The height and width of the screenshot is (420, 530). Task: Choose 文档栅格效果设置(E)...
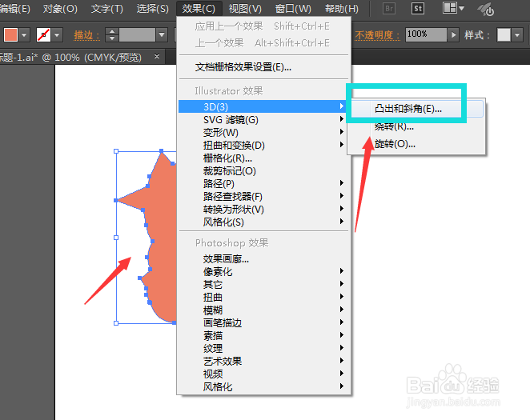[x=264, y=67]
